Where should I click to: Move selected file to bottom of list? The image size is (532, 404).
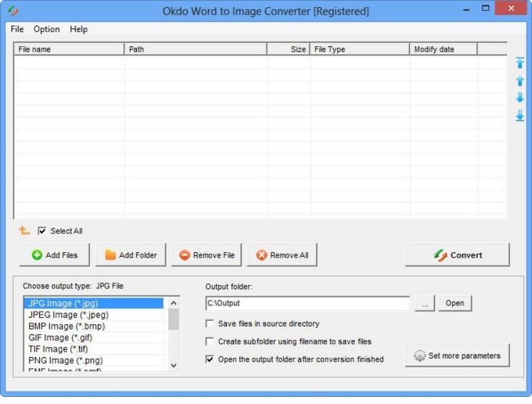(x=519, y=115)
